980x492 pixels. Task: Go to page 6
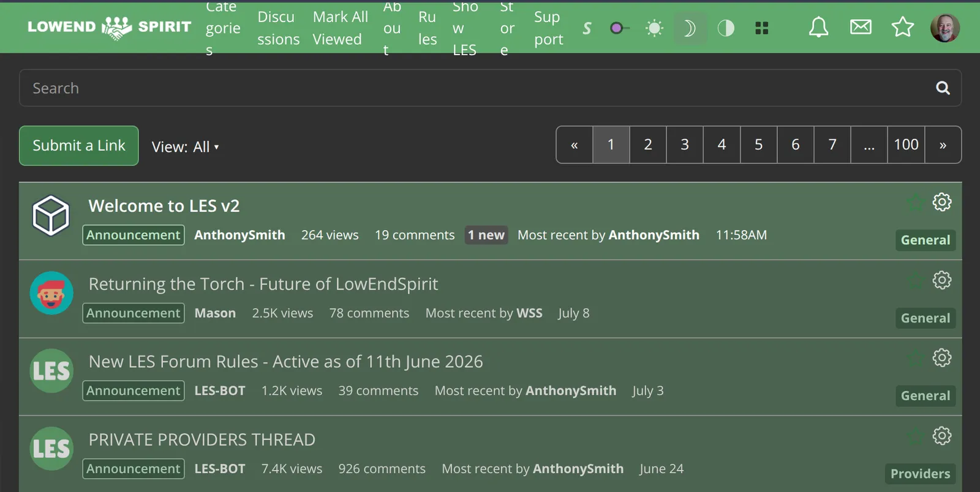pyautogui.click(x=796, y=145)
